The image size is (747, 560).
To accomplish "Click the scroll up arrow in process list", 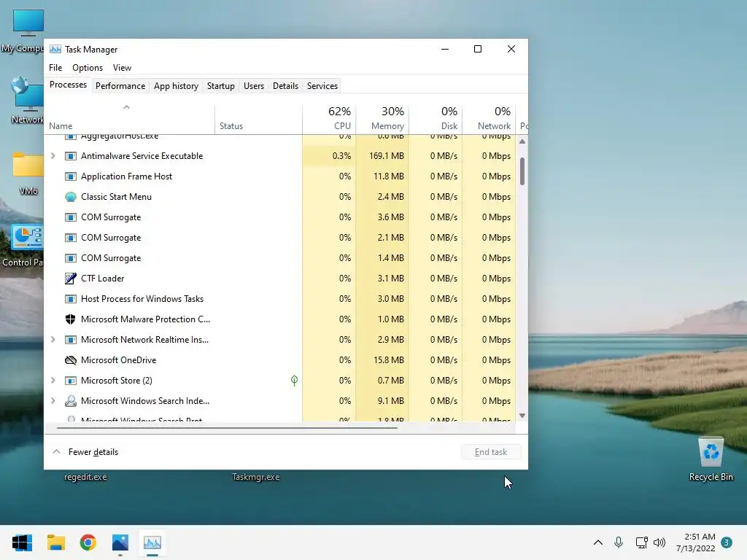I will pos(522,141).
